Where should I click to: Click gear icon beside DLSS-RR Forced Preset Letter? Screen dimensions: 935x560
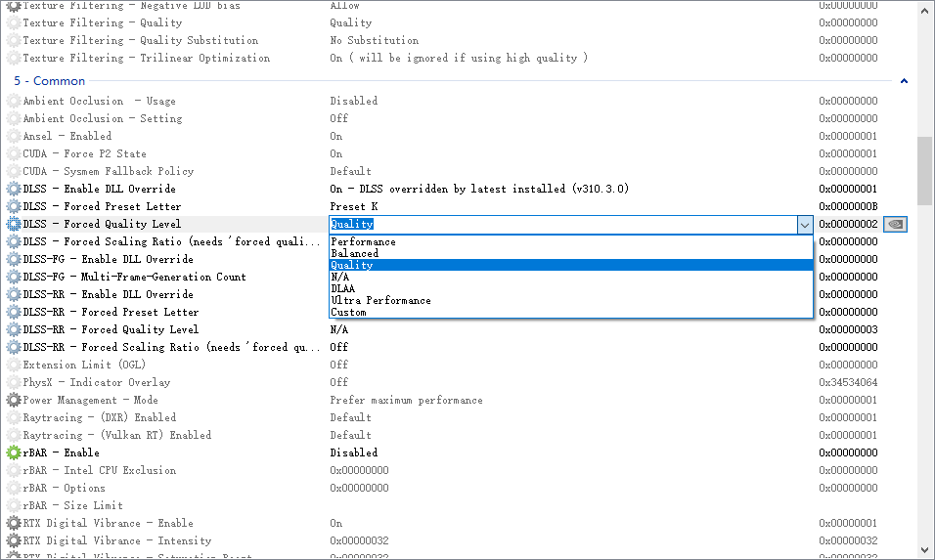(14, 312)
